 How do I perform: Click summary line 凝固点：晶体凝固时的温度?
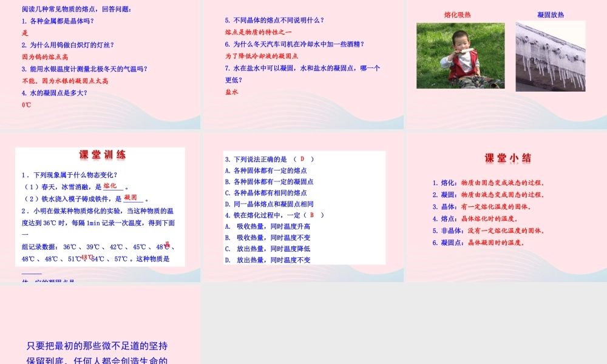tap(478, 243)
